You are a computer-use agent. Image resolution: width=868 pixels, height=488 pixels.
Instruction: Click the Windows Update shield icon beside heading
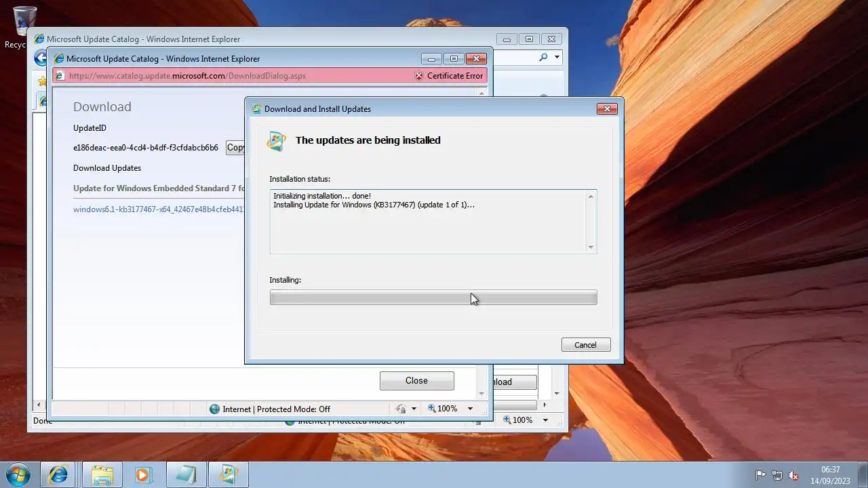click(x=277, y=141)
